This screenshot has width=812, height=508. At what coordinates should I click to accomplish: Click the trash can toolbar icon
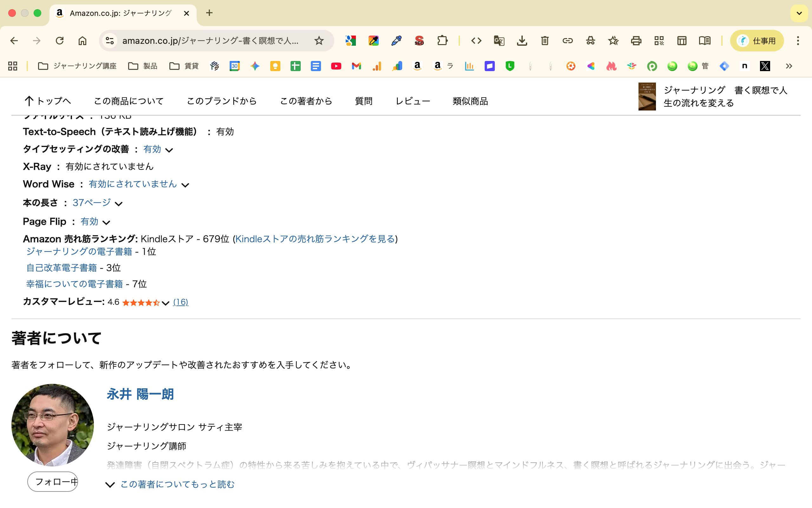pyautogui.click(x=545, y=41)
